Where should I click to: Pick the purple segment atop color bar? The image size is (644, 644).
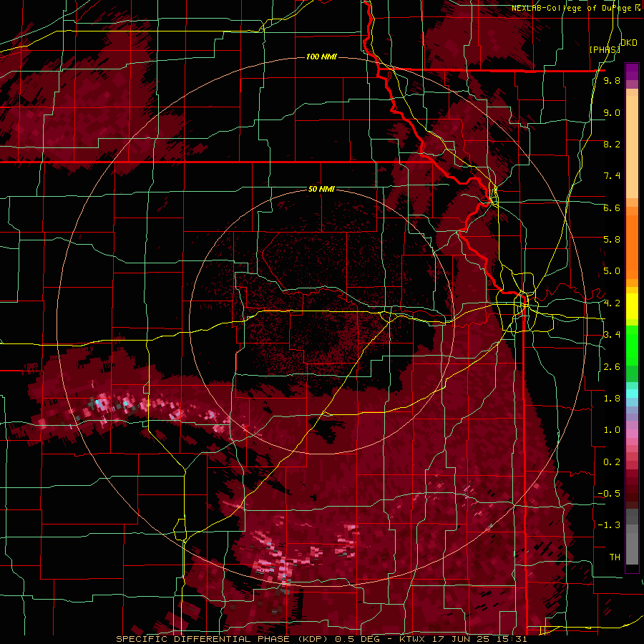point(632,72)
